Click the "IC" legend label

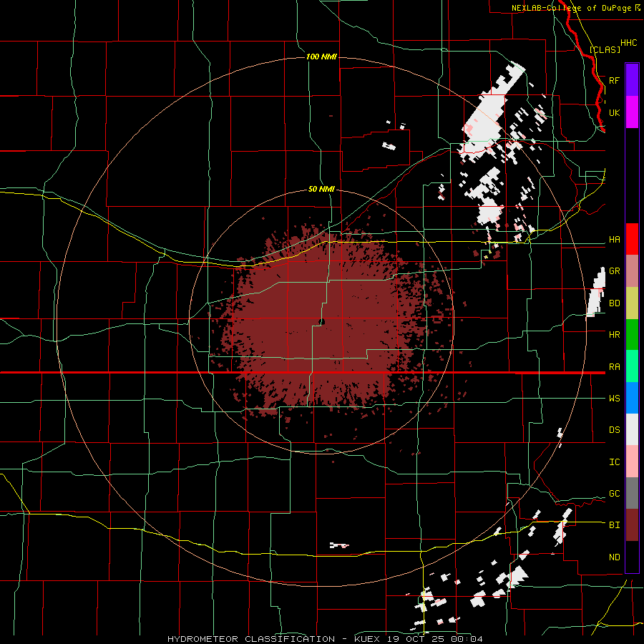[x=614, y=462]
